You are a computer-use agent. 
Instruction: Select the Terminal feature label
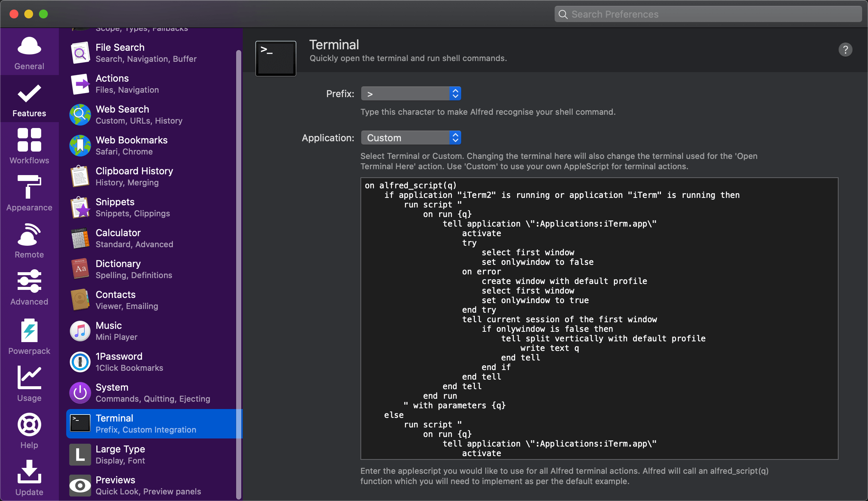pyautogui.click(x=114, y=418)
